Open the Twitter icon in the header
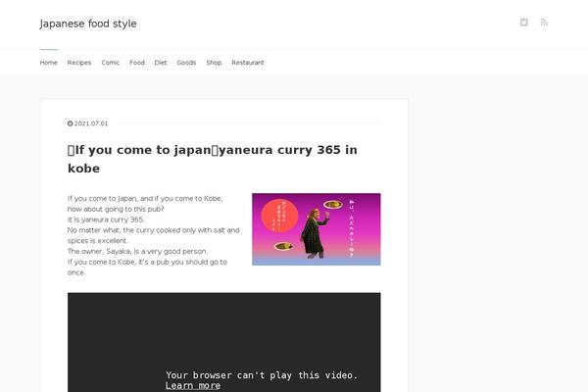The width and height of the screenshot is (588, 392). coord(524,23)
